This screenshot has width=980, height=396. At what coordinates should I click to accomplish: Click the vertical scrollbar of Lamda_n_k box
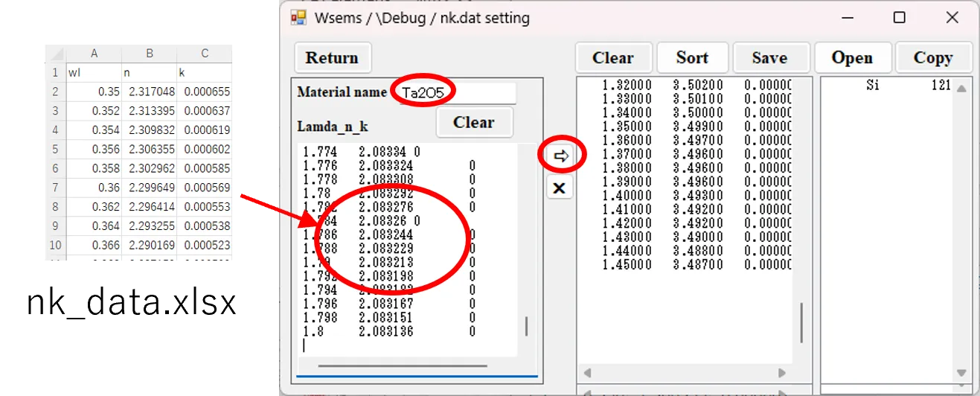527,326
